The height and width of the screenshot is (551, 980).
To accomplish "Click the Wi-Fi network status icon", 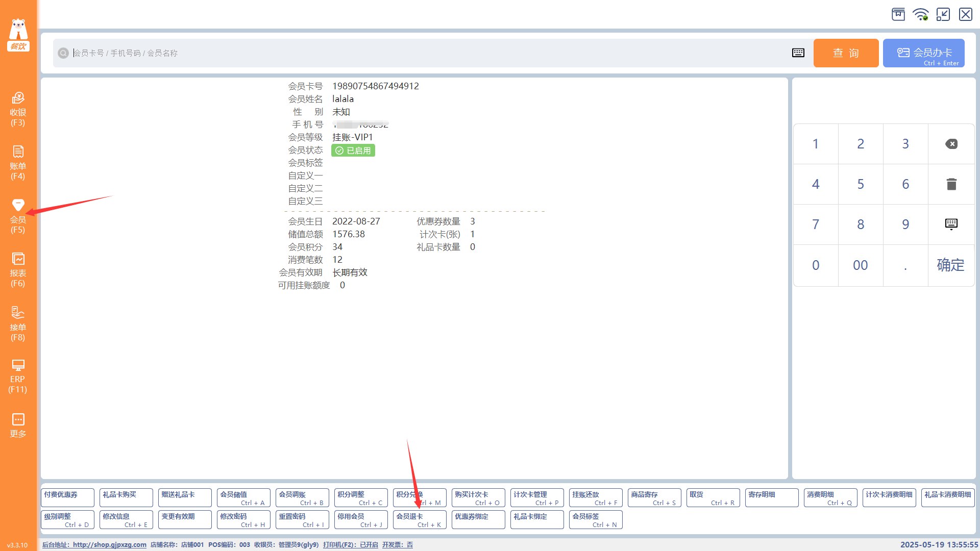I will point(920,14).
